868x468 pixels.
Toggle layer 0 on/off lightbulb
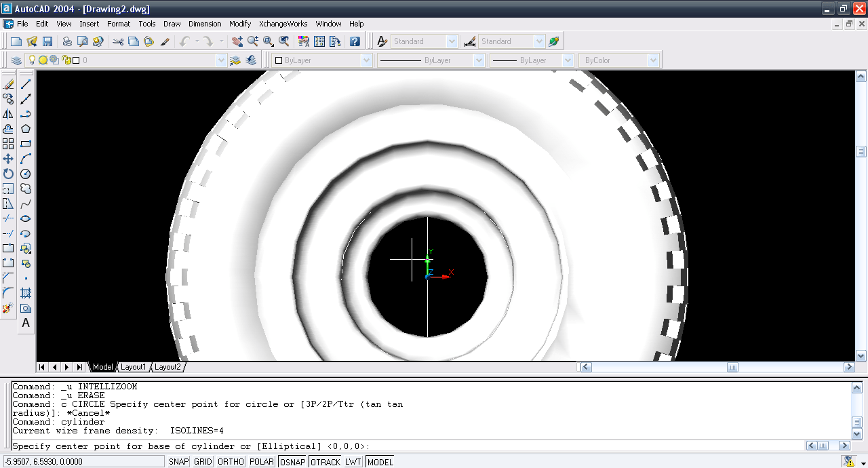click(31, 60)
